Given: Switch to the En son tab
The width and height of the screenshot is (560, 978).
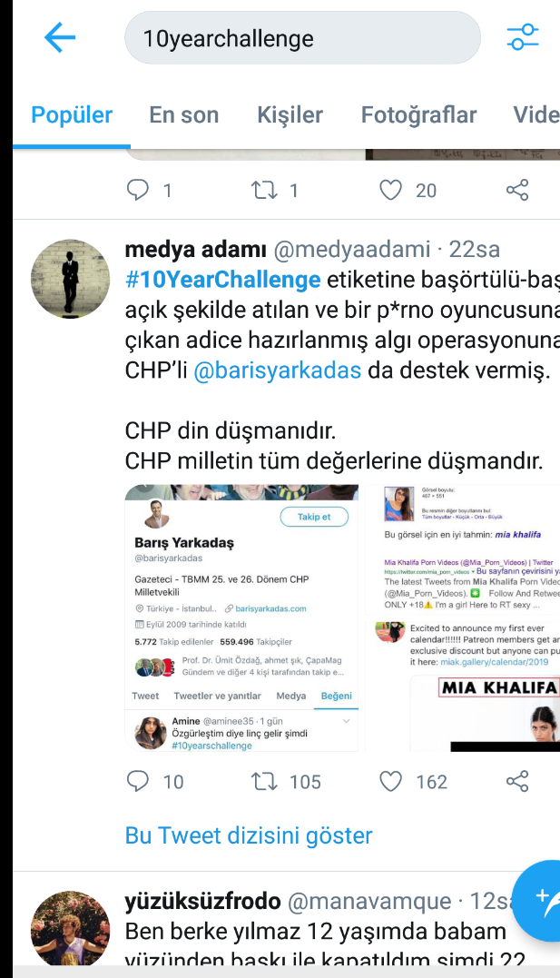Looking at the screenshot, I should 184,114.
